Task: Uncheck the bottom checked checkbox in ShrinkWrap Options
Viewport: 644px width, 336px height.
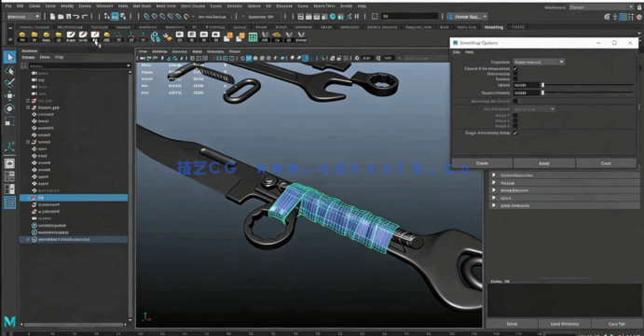Action: (515, 133)
